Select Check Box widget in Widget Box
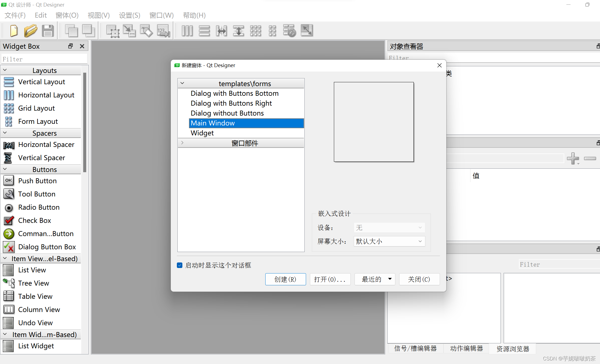Image resolution: width=600 pixels, height=364 pixels. [x=34, y=220]
